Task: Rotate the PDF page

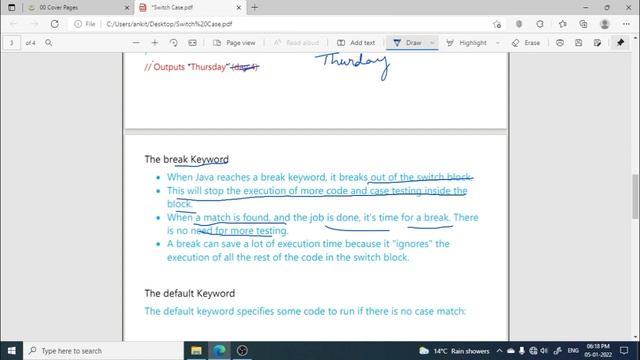Action: point(173,43)
